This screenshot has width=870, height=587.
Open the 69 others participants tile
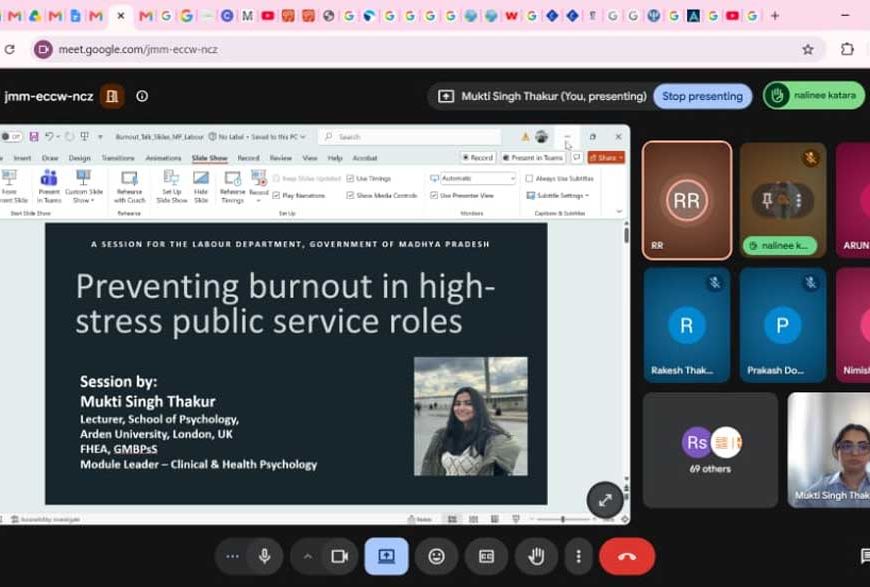710,450
